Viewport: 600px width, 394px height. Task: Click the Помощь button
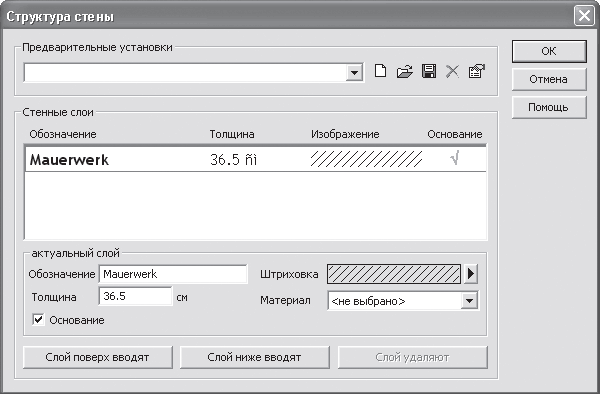(x=549, y=107)
